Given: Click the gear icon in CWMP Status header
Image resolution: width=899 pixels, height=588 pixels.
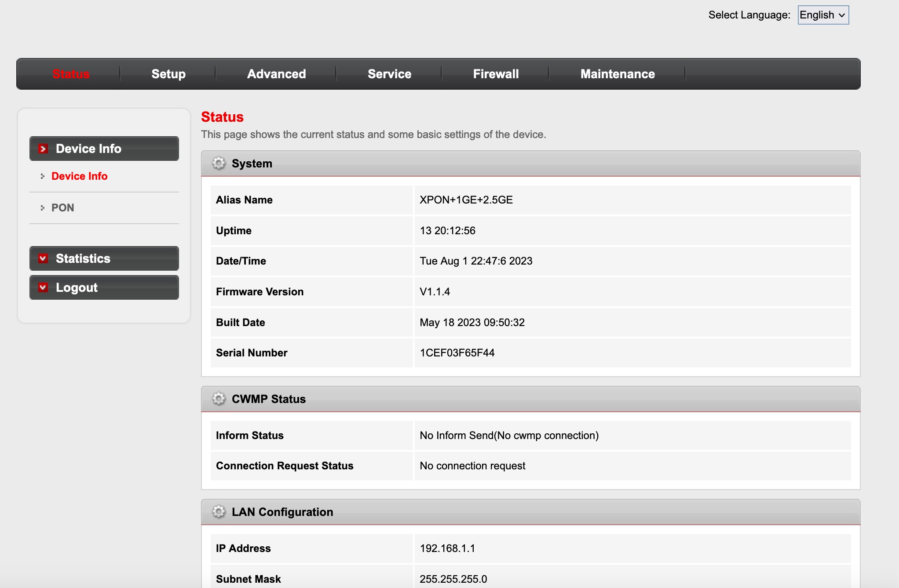Looking at the screenshot, I should [x=219, y=399].
